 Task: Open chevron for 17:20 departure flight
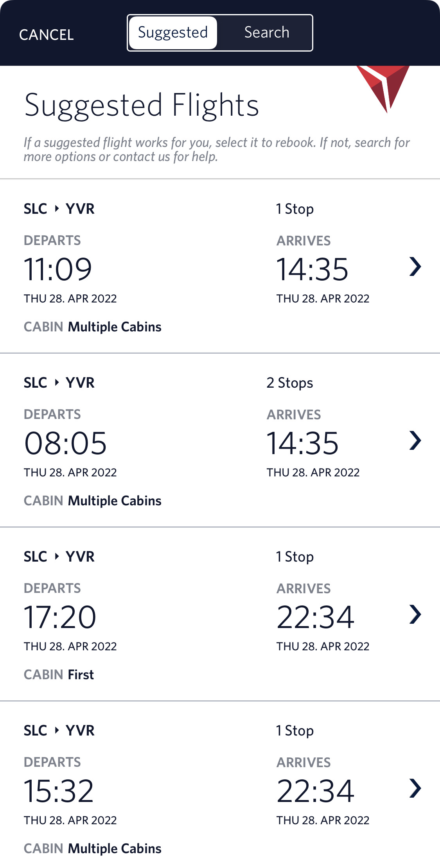tap(415, 614)
